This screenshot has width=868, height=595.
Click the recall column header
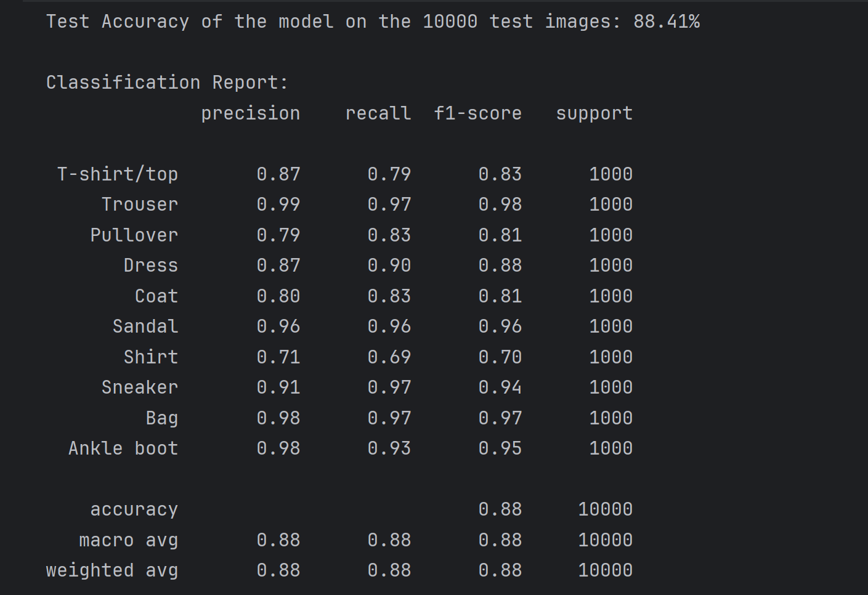pos(378,113)
